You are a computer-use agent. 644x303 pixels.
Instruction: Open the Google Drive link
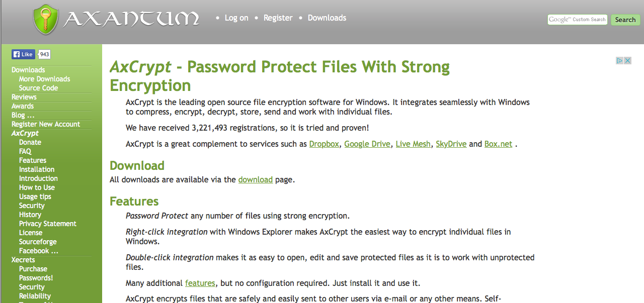point(367,144)
